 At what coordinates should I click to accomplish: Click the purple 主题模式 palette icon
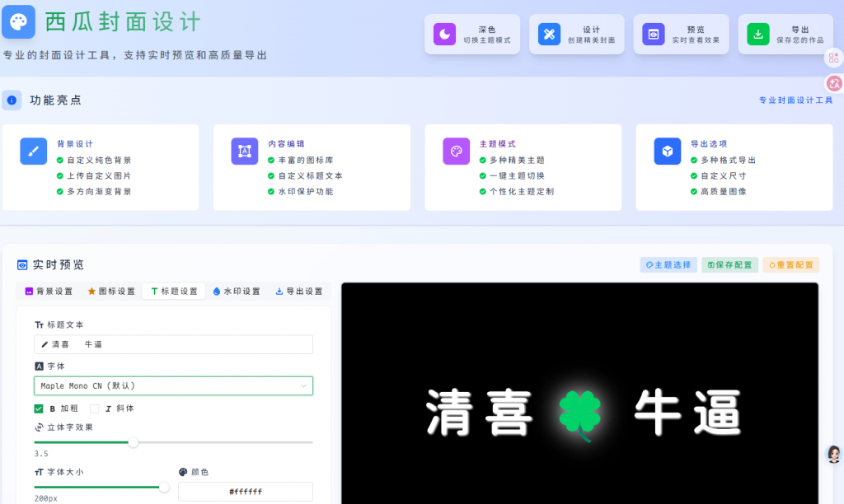click(456, 151)
